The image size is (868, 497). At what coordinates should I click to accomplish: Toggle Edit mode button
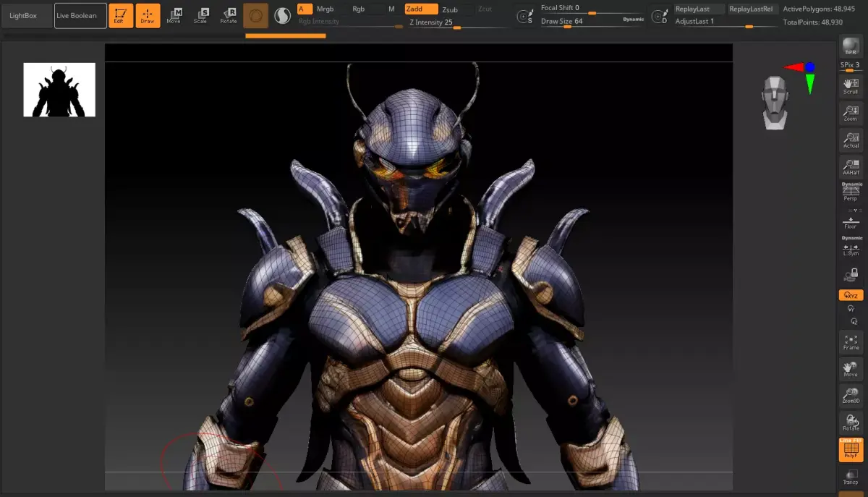[x=121, y=16]
